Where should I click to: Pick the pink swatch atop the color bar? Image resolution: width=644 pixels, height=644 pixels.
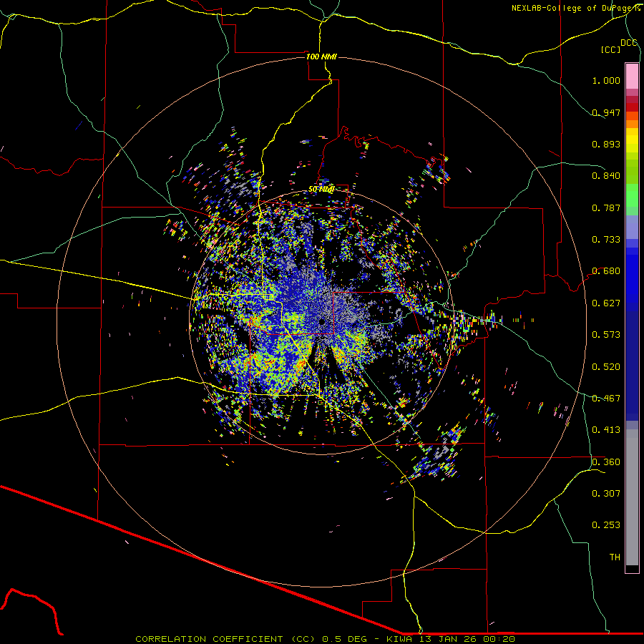632,76
